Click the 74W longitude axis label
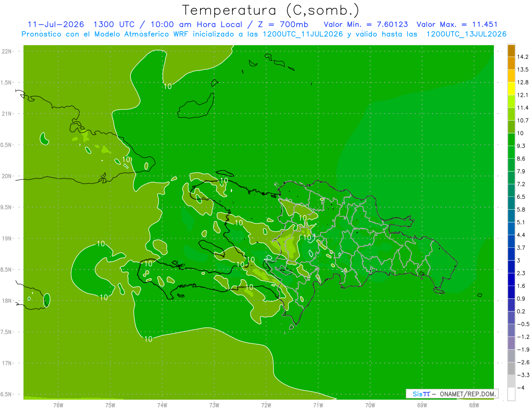This screenshot has height=411, width=532. [162, 405]
